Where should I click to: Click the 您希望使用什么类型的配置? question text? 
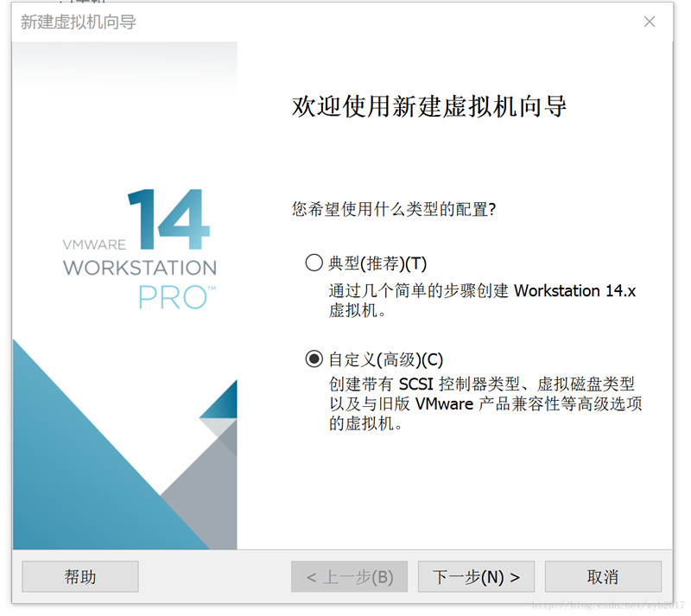[x=398, y=209]
